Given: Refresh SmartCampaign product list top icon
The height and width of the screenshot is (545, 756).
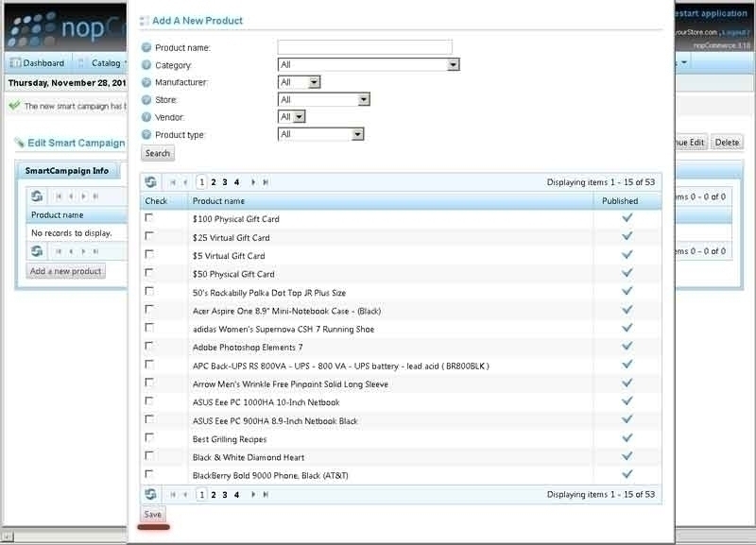Looking at the screenshot, I should [37, 196].
